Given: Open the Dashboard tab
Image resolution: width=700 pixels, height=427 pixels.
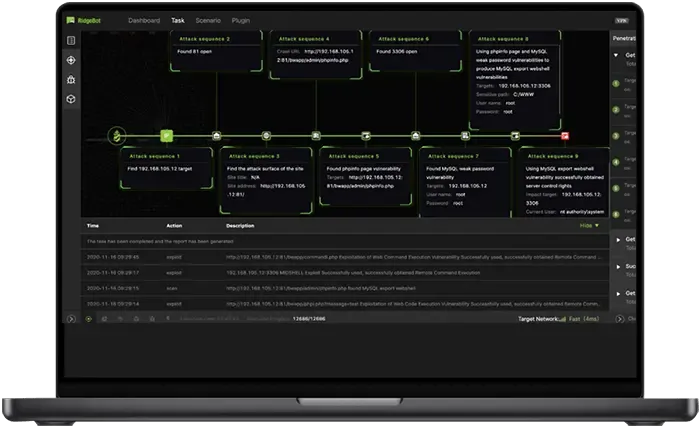Looking at the screenshot, I should click(x=144, y=21).
